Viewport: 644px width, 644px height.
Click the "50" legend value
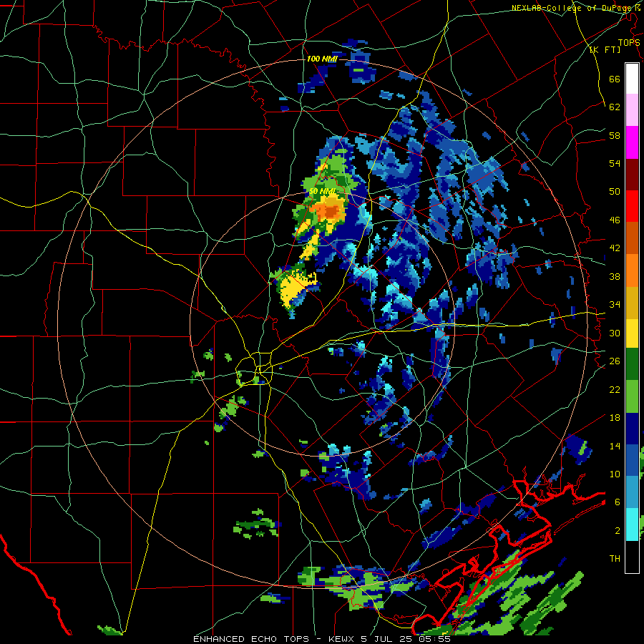click(x=615, y=192)
